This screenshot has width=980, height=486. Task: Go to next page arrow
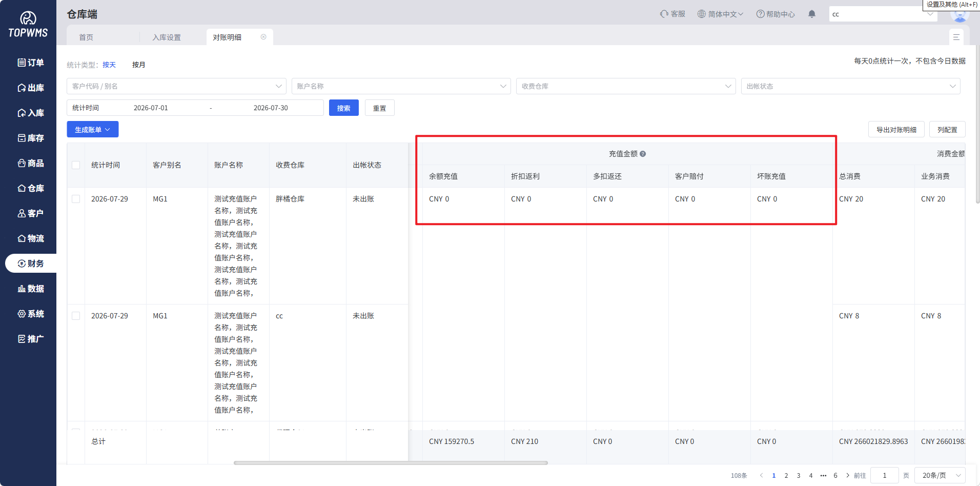848,475
